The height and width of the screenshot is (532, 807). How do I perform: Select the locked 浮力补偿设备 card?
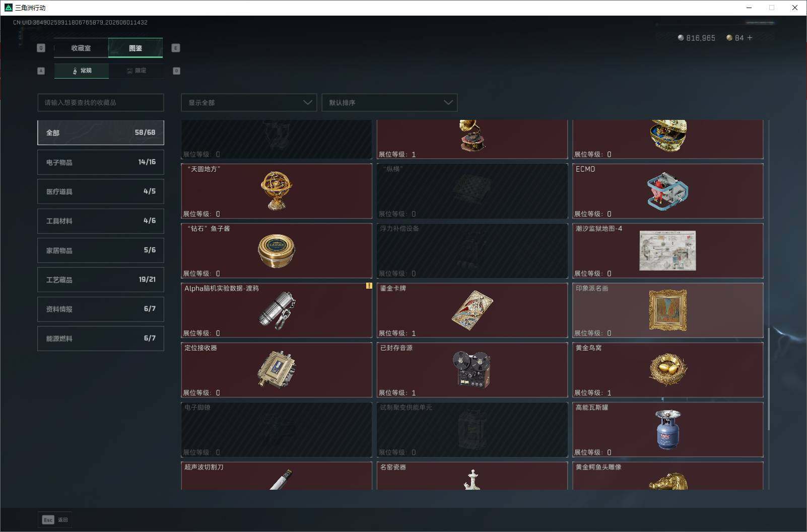[472, 250]
